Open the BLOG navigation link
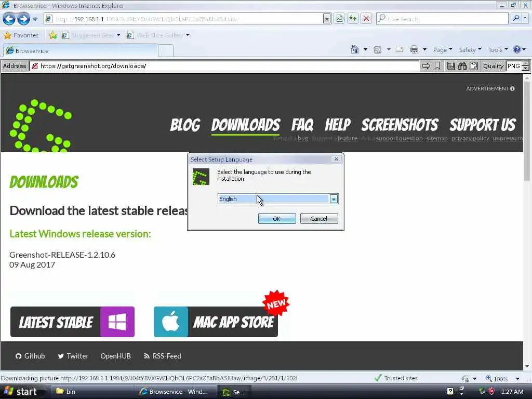This screenshot has width=532, height=399. 185,125
